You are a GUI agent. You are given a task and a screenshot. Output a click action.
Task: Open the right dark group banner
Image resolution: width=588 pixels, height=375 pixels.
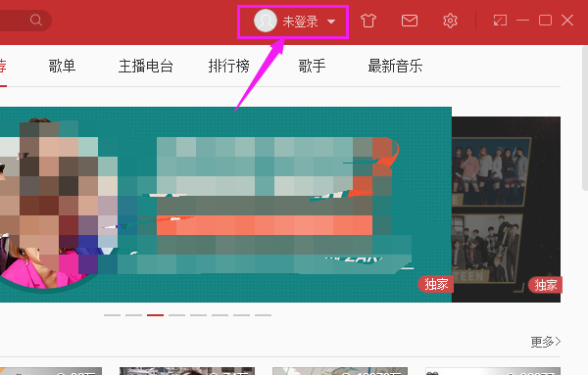[x=507, y=210]
